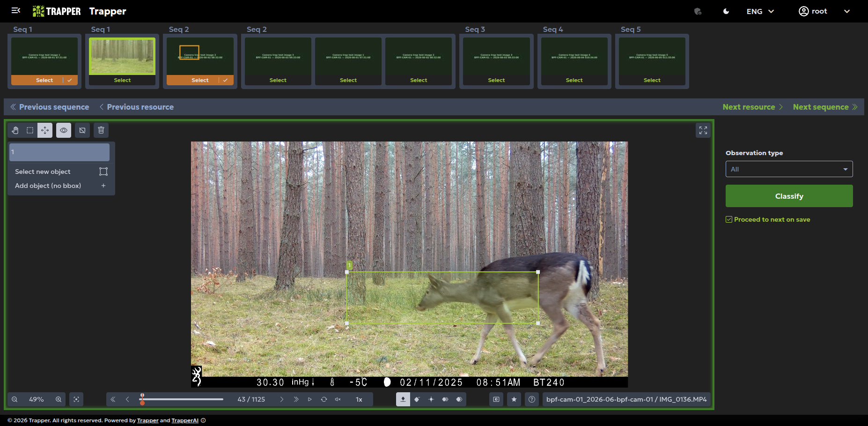Viewport: 868px width, 426px height.
Task: Zoom in with the plus magnifier
Action: (59, 399)
